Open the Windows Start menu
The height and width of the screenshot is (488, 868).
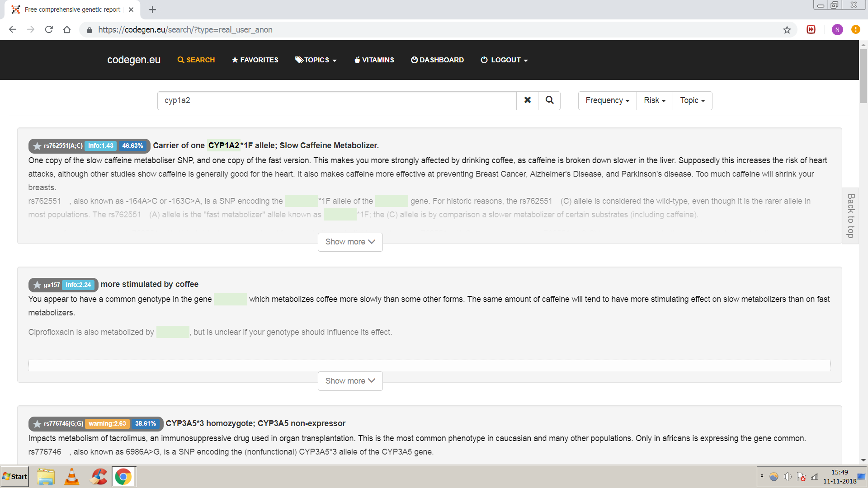click(15, 477)
